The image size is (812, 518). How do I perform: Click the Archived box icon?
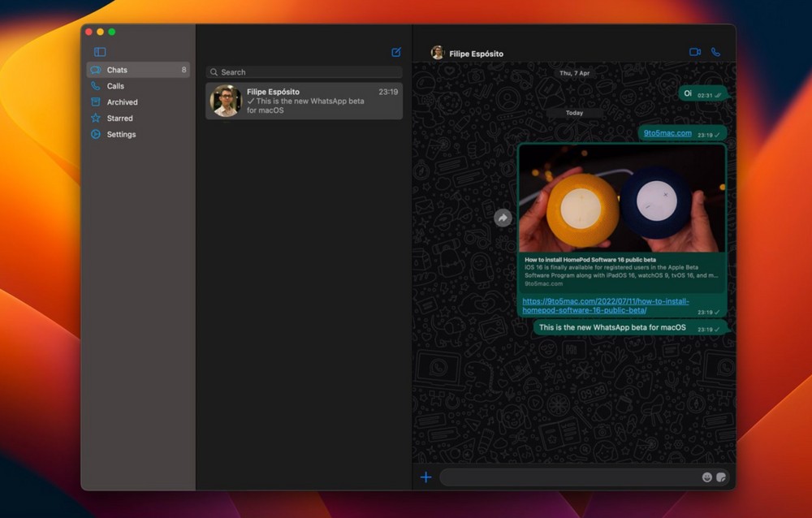tap(96, 102)
